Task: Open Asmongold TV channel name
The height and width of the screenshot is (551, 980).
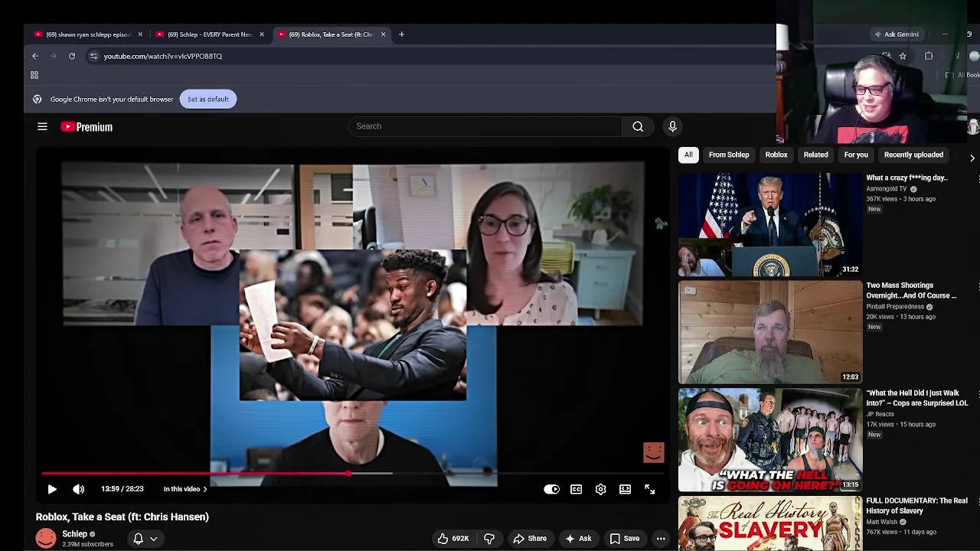Action: [887, 188]
